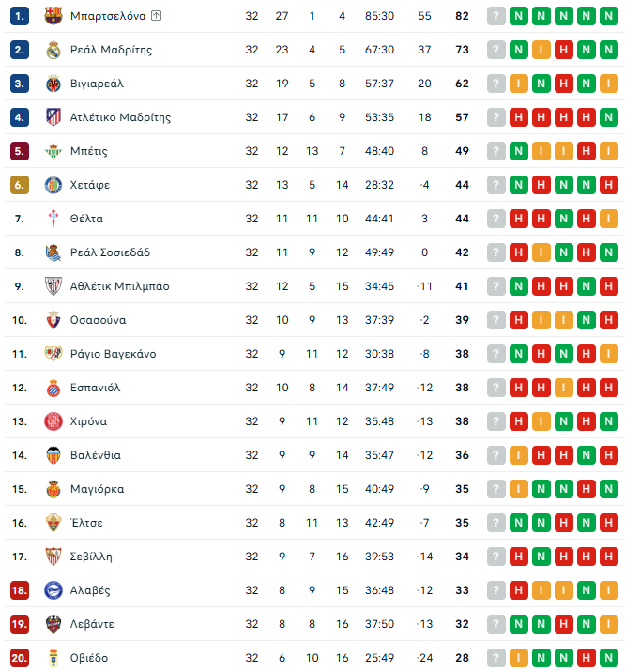The height and width of the screenshot is (672, 625).
Task: Select the yellow Βιγιαρεάλ club logo
Action: point(53,84)
